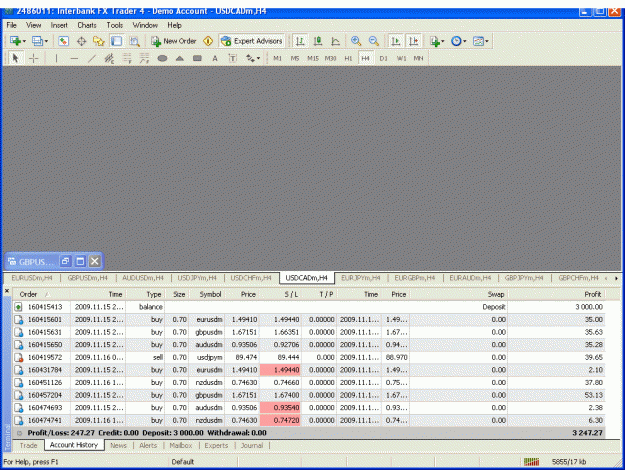Launch MetaEditor via the yellow diamond icon
Viewport: 625px width, 470px height.
click(x=208, y=41)
